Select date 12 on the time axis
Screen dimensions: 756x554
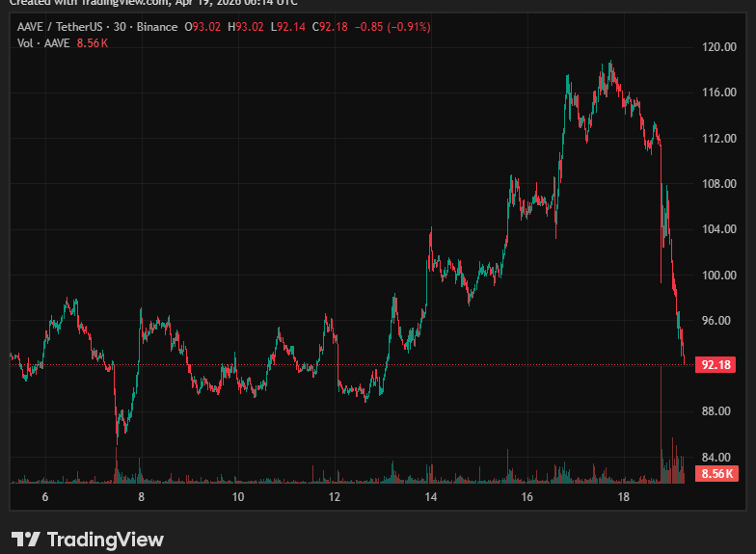point(335,497)
